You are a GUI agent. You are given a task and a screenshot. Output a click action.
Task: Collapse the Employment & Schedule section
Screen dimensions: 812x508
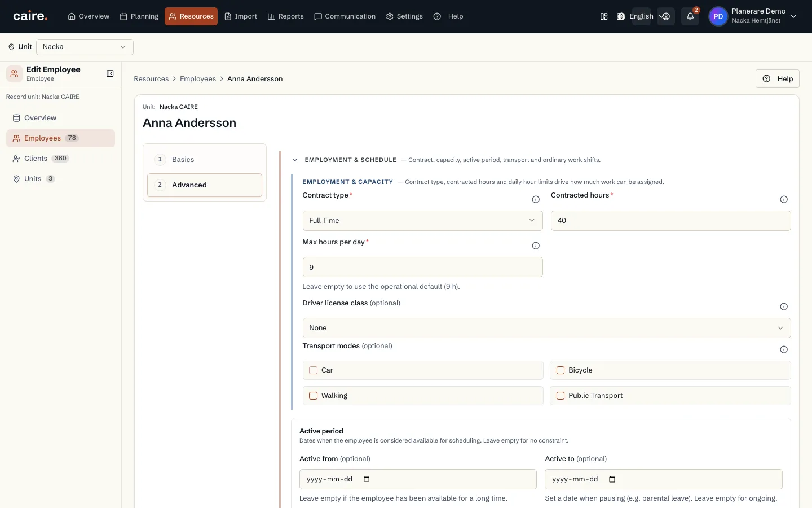coord(295,160)
